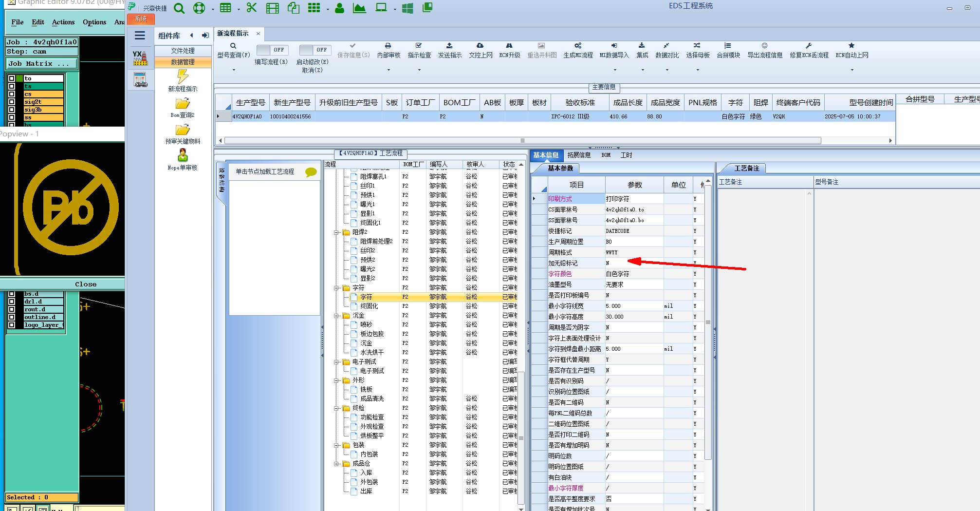The height and width of the screenshot is (511, 980).
Task: Click ECN升级 toolbar button
Action: [509, 51]
